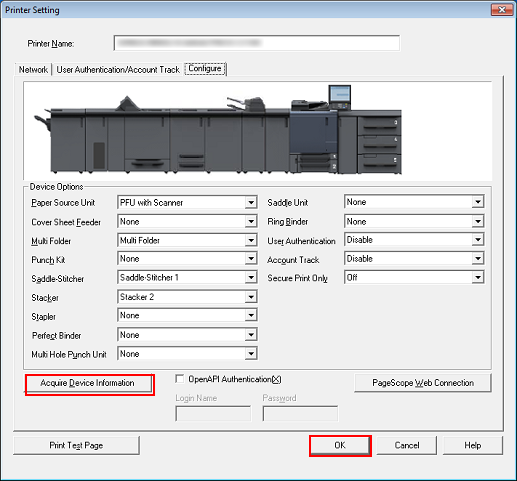517x481 pixels.
Task: Click the Cancel button
Action: pos(407,445)
